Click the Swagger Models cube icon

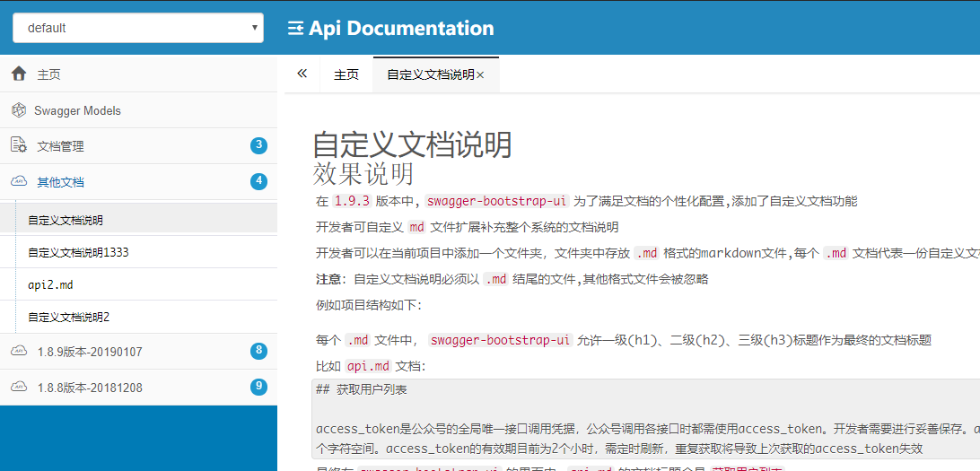tap(19, 110)
